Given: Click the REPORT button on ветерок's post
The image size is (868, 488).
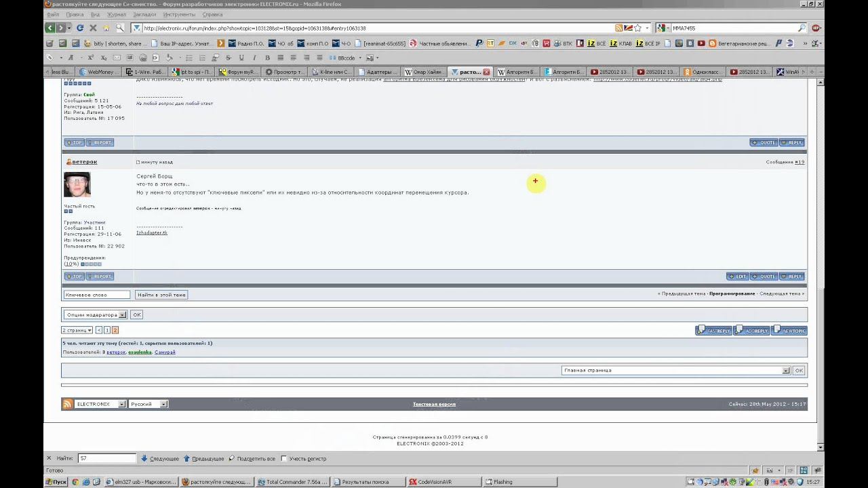Looking at the screenshot, I should tap(100, 277).
